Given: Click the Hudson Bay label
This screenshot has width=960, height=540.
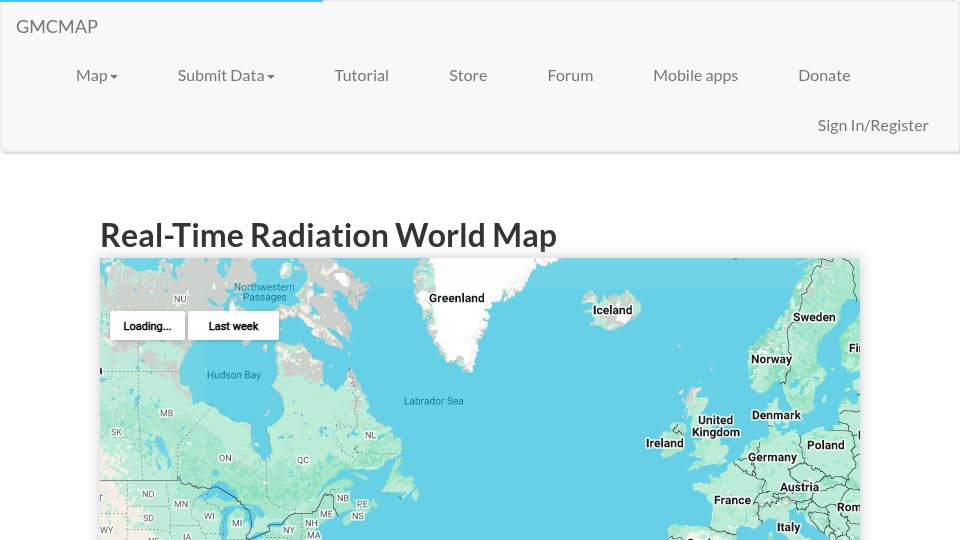Looking at the screenshot, I should [234, 375].
